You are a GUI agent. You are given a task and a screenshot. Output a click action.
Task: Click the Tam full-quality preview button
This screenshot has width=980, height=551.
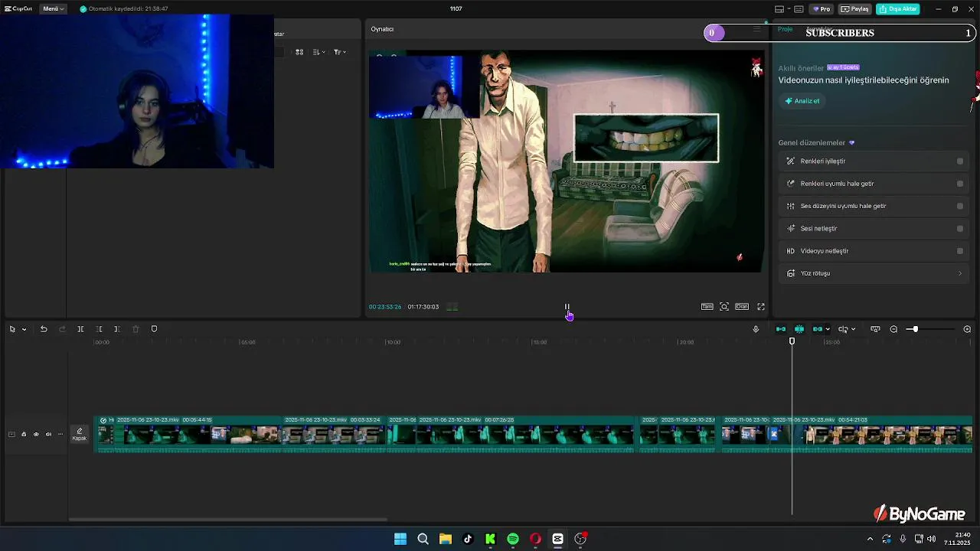tap(707, 307)
